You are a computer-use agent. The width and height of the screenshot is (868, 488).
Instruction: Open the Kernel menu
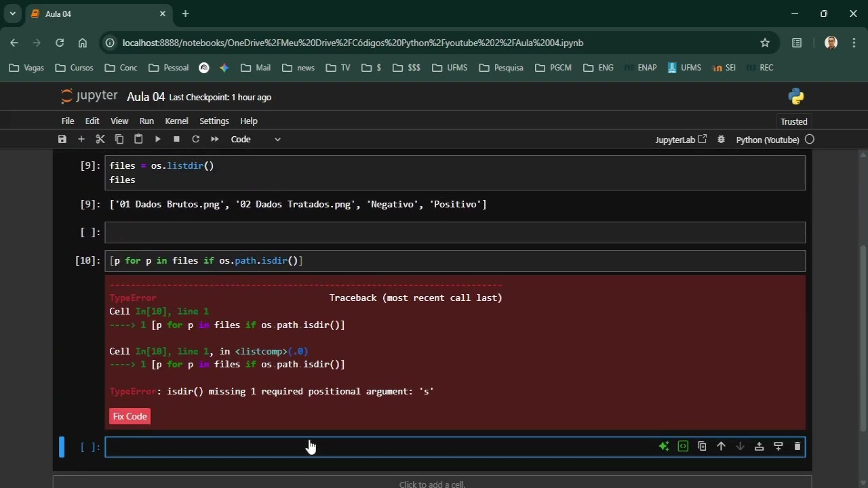pos(176,121)
